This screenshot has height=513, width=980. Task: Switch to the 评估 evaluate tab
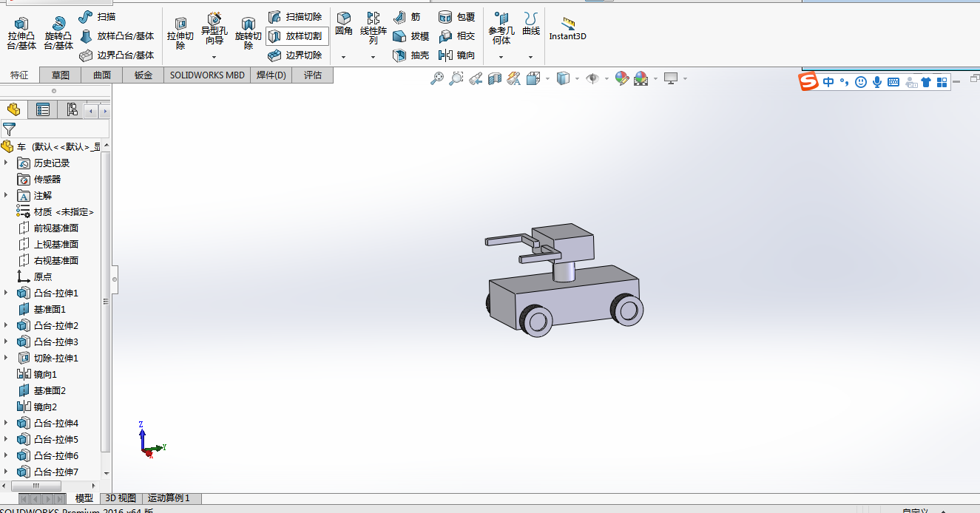tap(313, 75)
